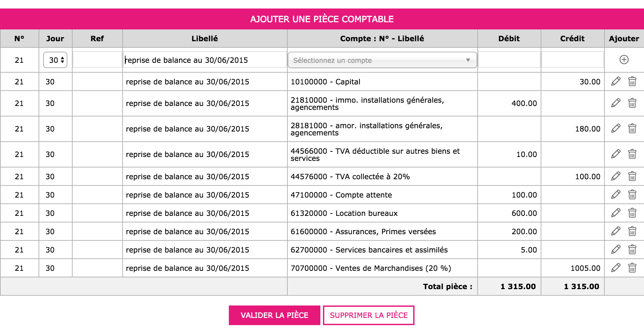The height and width of the screenshot is (331, 644).
Task: Delete the 10100000 Capital line
Action: (x=632, y=81)
